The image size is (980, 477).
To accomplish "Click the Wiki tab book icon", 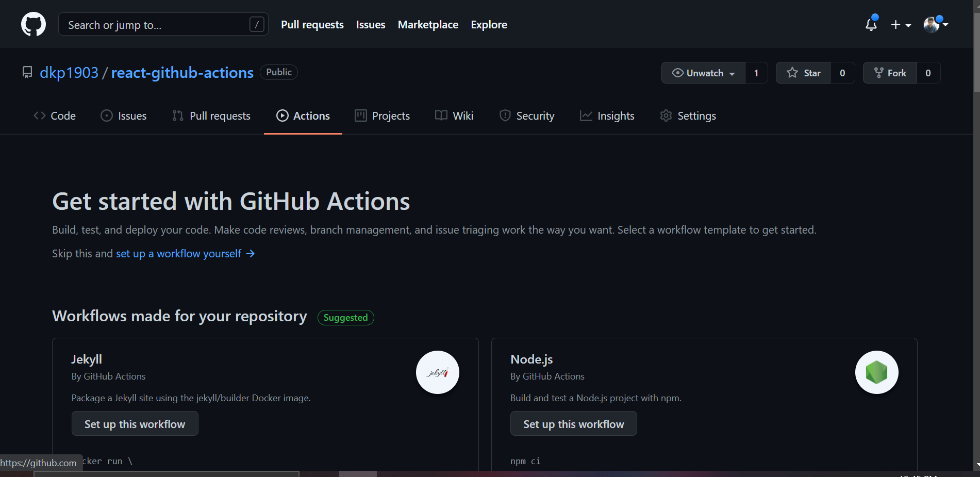I will [x=441, y=116].
